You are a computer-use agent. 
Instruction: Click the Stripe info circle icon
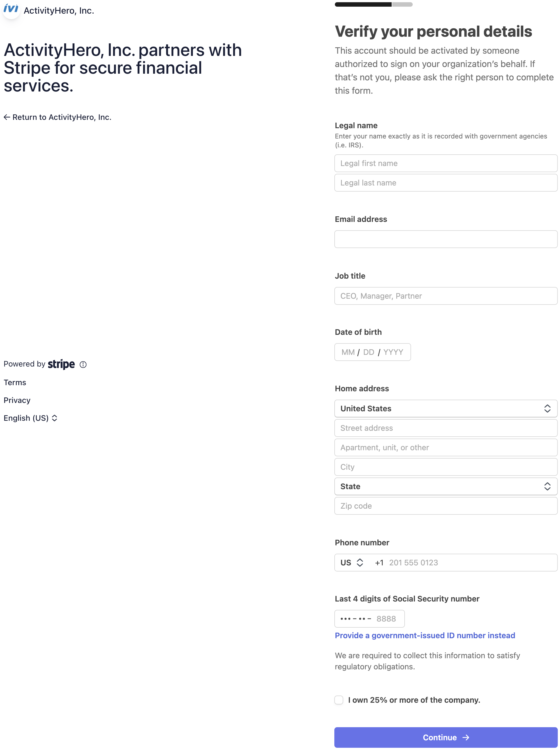pyautogui.click(x=83, y=365)
